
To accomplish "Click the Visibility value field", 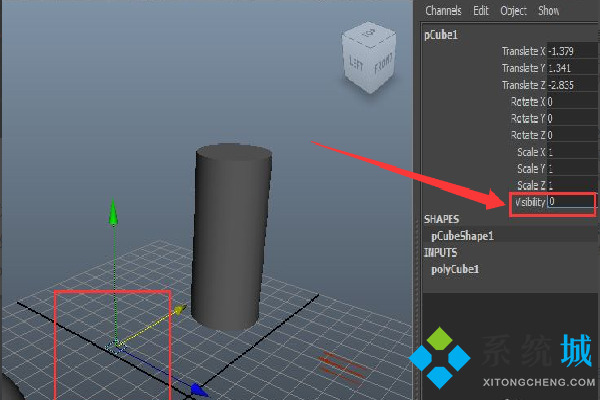I will (x=570, y=202).
